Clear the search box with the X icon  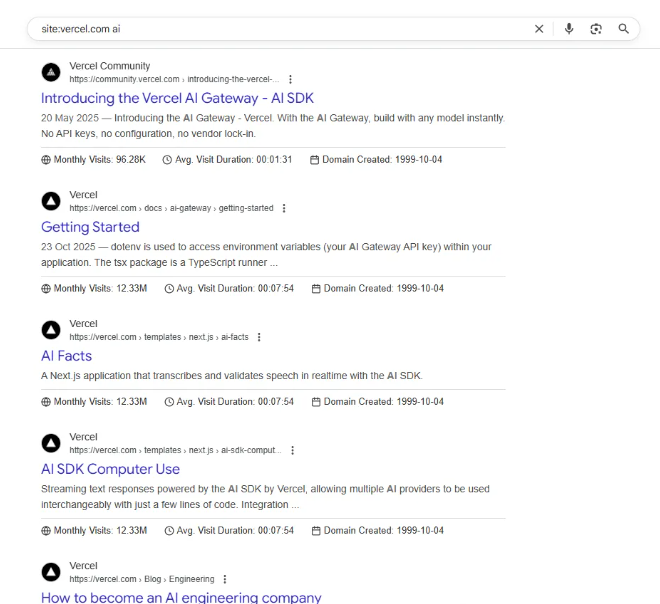pos(539,29)
